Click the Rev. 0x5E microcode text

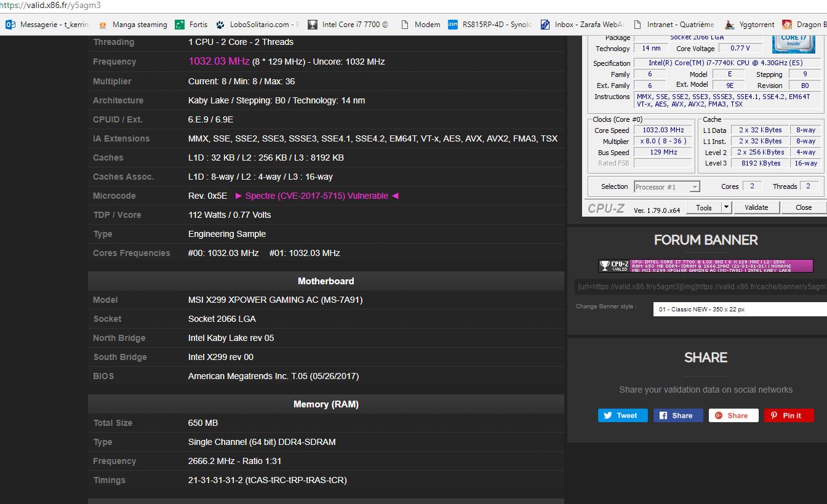click(x=207, y=196)
